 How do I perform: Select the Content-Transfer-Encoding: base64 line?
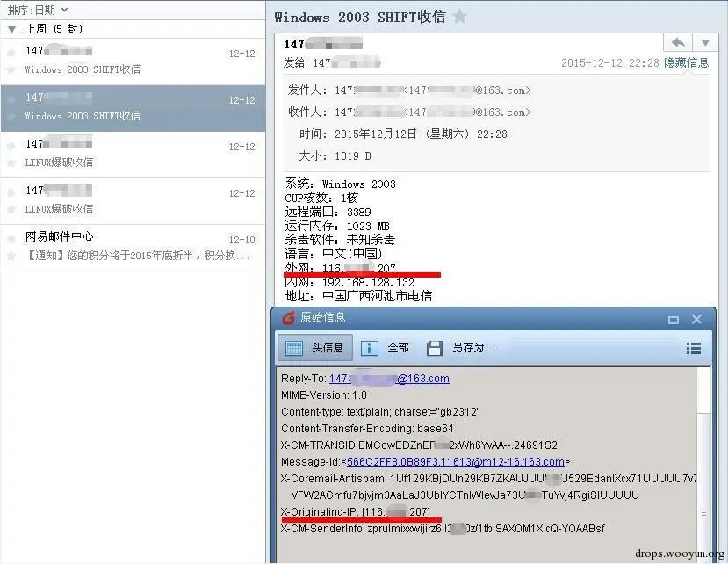pos(367,429)
